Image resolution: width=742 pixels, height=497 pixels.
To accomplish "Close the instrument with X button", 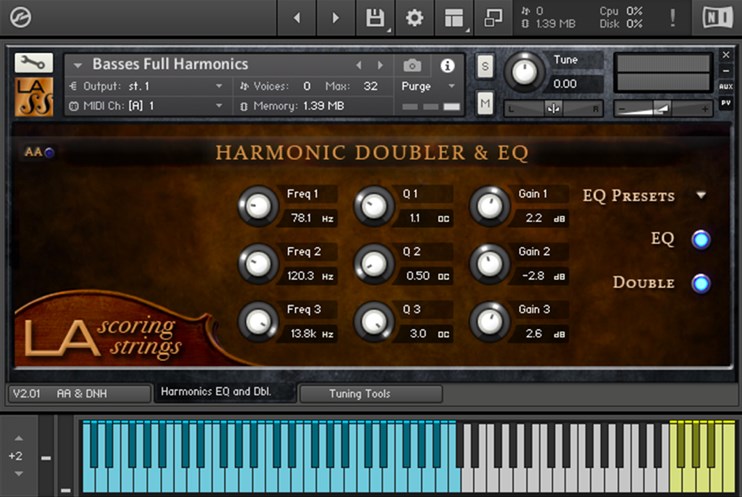I will 726,55.
